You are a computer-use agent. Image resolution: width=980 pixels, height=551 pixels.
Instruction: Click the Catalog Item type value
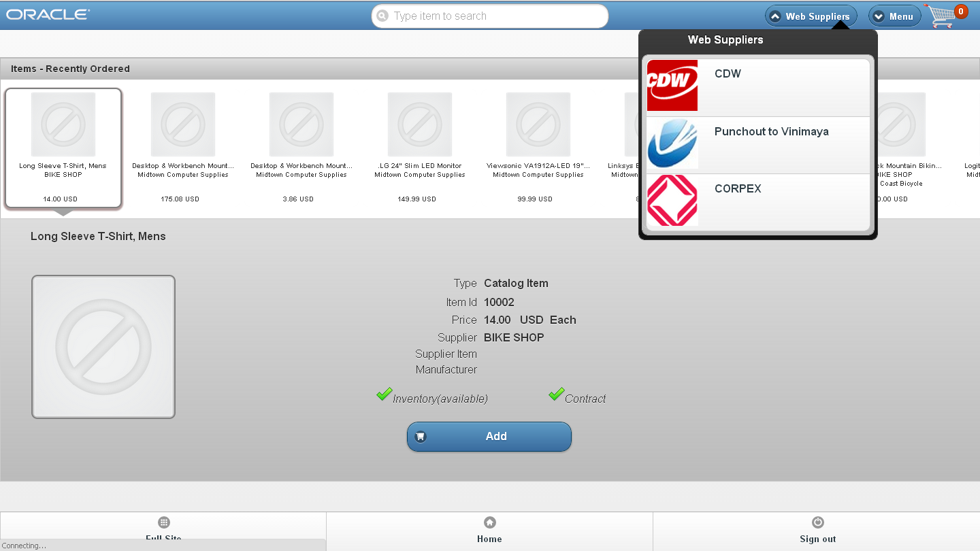pyautogui.click(x=516, y=283)
